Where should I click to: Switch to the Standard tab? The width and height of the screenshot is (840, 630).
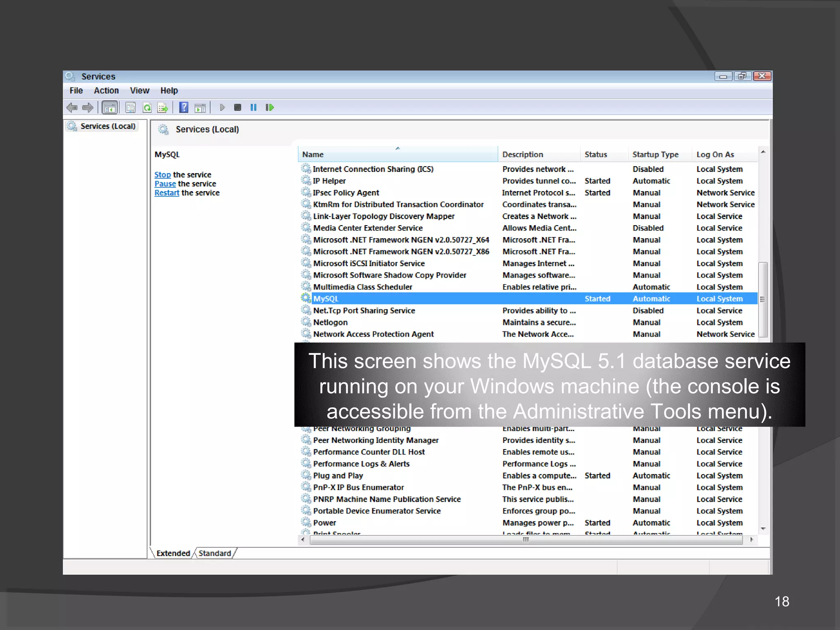coord(215,553)
